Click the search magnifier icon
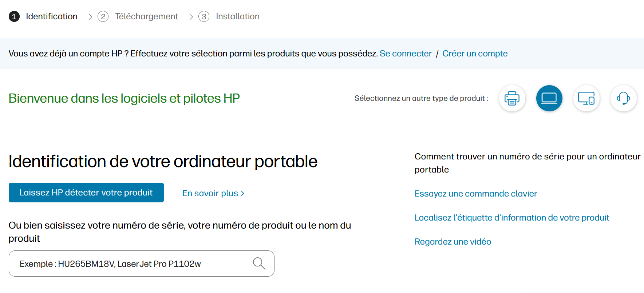644x293 pixels. 259,263
